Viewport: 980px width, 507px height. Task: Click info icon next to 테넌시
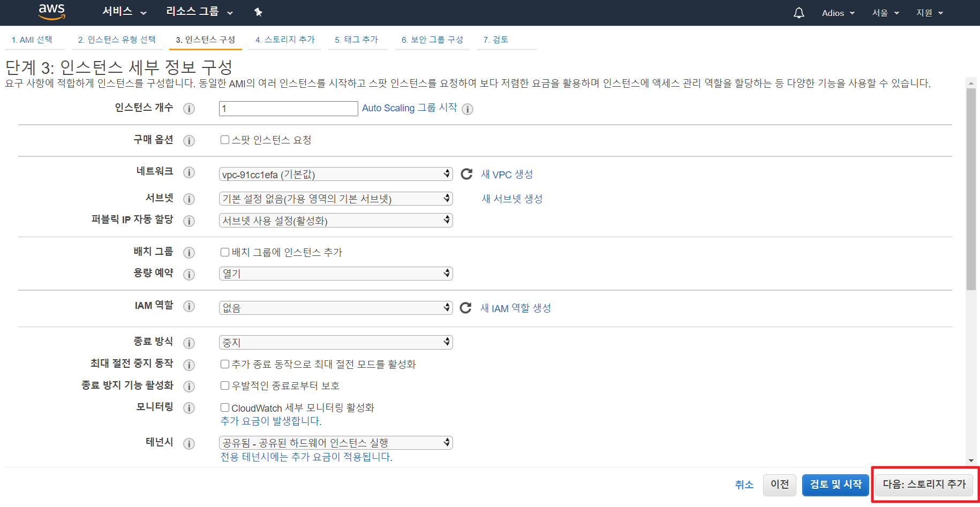pyautogui.click(x=189, y=444)
